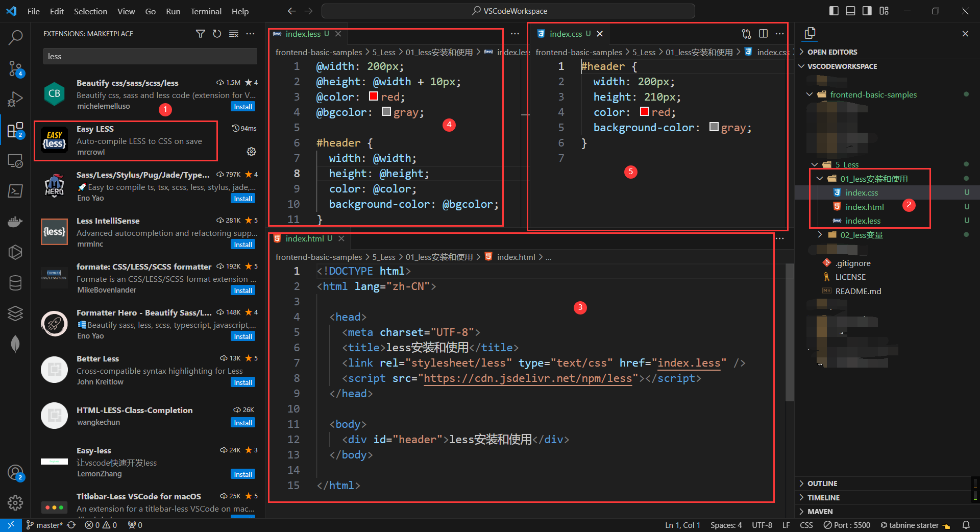The height and width of the screenshot is (532, 980).
Task: Switch to the index.html tab
Action: tap(304, 238)
